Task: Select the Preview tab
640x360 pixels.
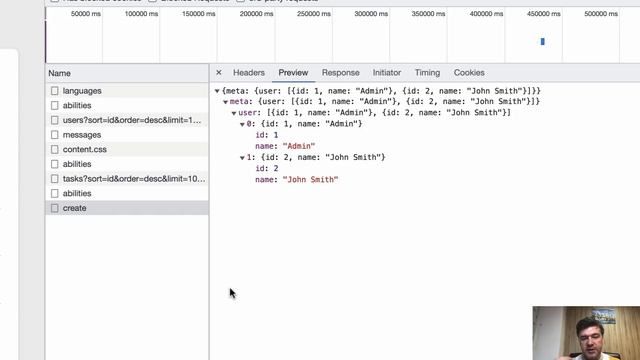Action: [x=293, y=73]
